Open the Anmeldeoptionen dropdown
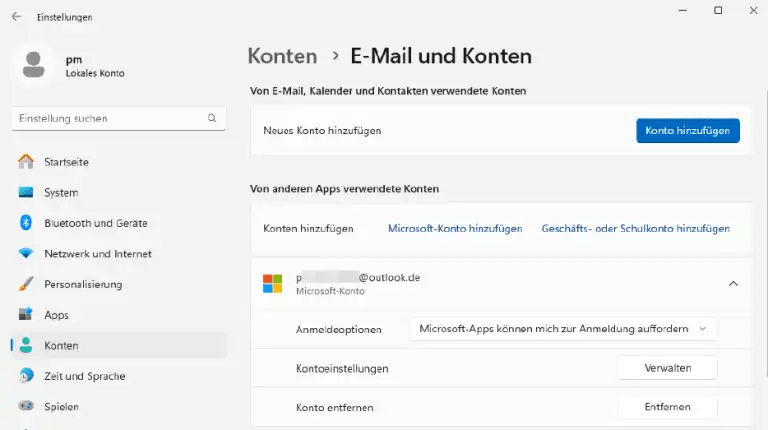 pyautogui.click(x=563, y=328)
